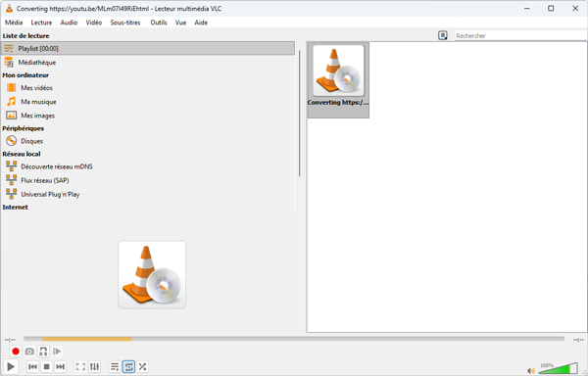Click the VLC cone icon in title bar
The width and height of the screenshot is (588, 376).
[9, 8]
